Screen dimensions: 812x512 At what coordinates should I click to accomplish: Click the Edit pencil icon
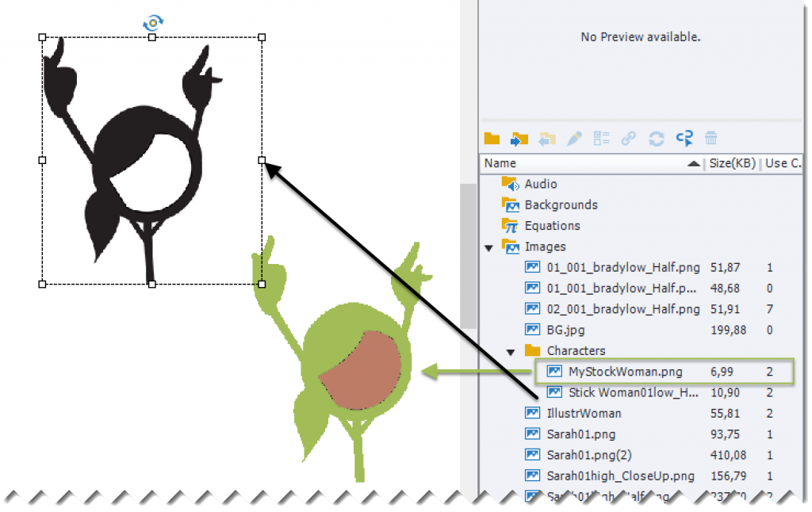coord(575,139)
